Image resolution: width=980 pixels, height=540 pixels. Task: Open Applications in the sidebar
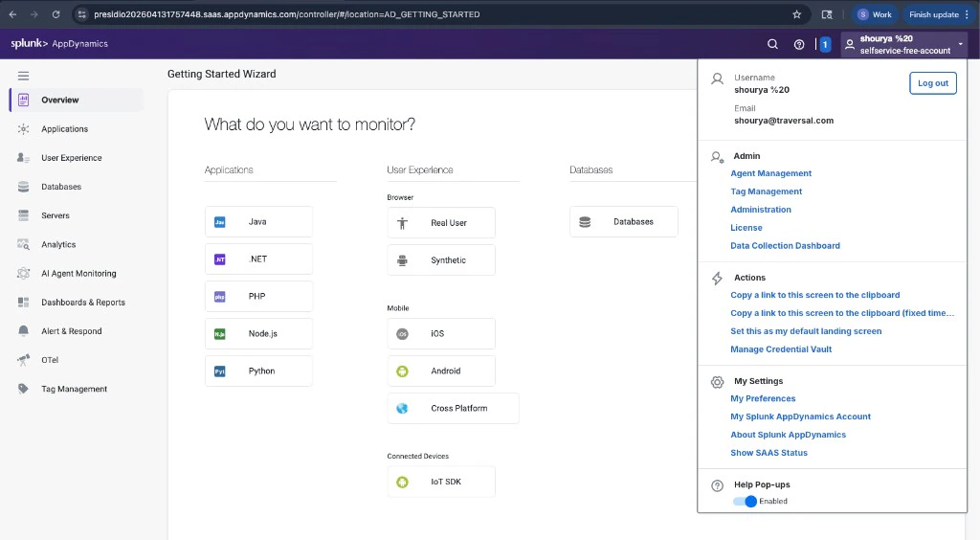(x=64, y=128)
